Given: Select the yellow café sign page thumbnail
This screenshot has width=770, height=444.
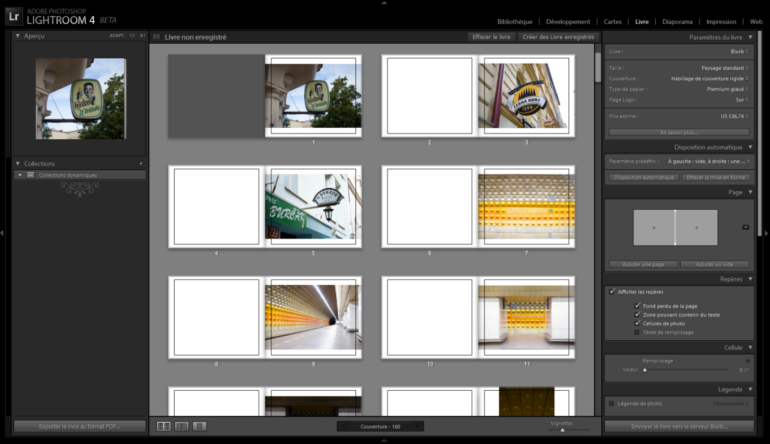Looking at the screenshot, I should [x=524, y=95].
